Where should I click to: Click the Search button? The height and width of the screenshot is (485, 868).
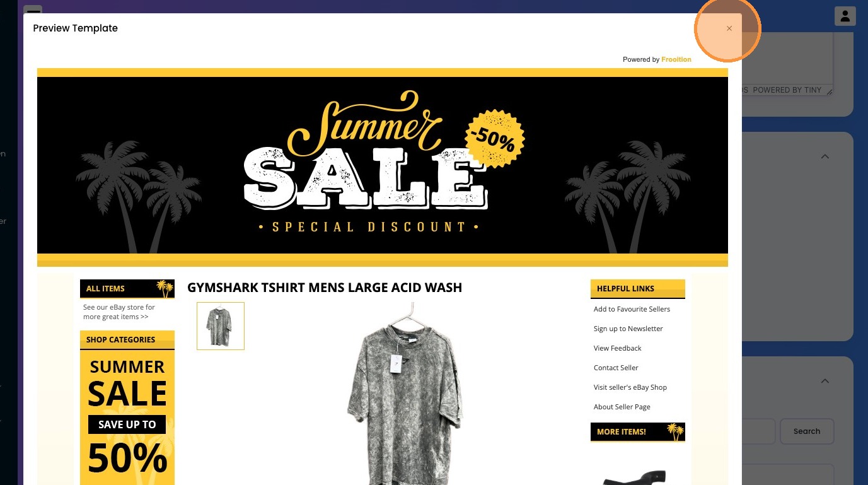tap(807, 431)
